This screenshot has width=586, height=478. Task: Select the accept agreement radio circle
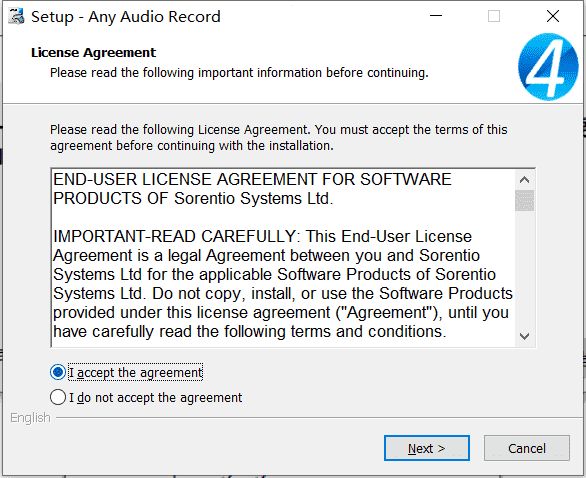pyautogui.click(x=58, y=372)
